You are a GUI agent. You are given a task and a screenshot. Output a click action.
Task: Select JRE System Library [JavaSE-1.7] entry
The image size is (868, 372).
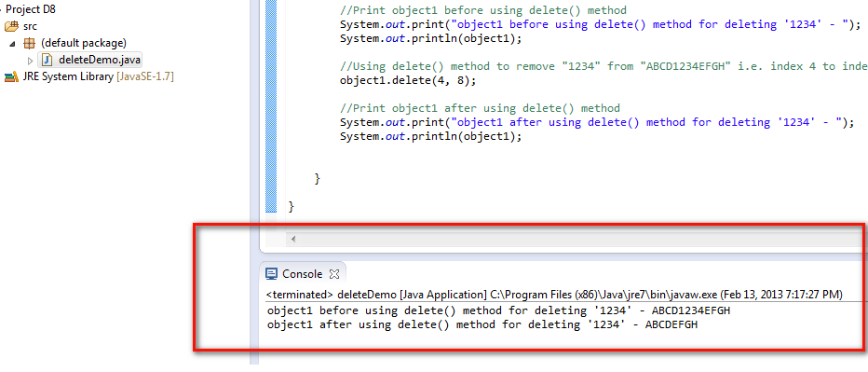[x=99, y=77]
